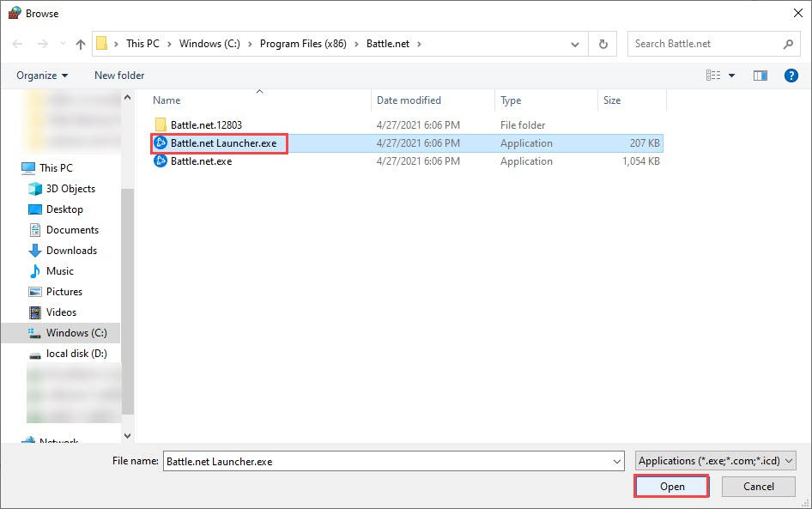Expand chevron after Windows (C:) breadcrumb
The image size is (812, 509).
click(250, 44)
